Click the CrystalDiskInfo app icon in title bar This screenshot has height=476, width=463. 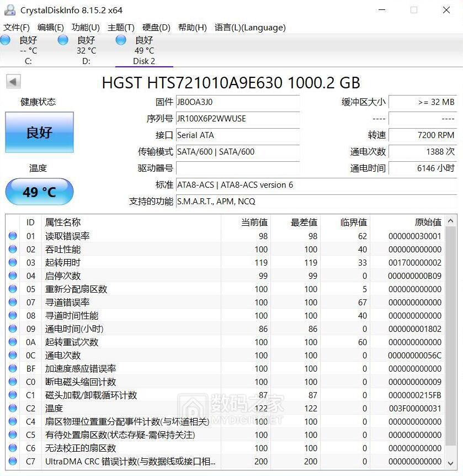(x=10, y=10)
